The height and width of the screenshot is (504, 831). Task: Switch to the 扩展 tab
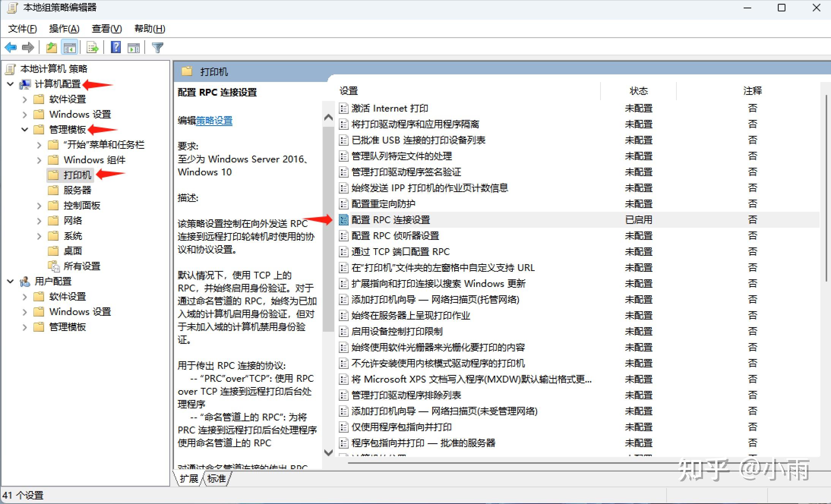coord(189,479)
